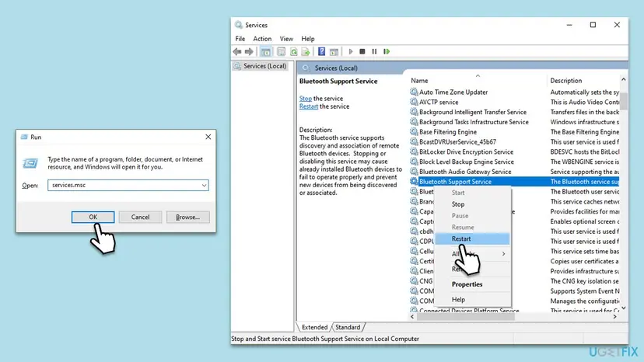Click OK in the Run dialog
Image resolution: width=644 pixels, height=362 pixels.
coord(93,217)
